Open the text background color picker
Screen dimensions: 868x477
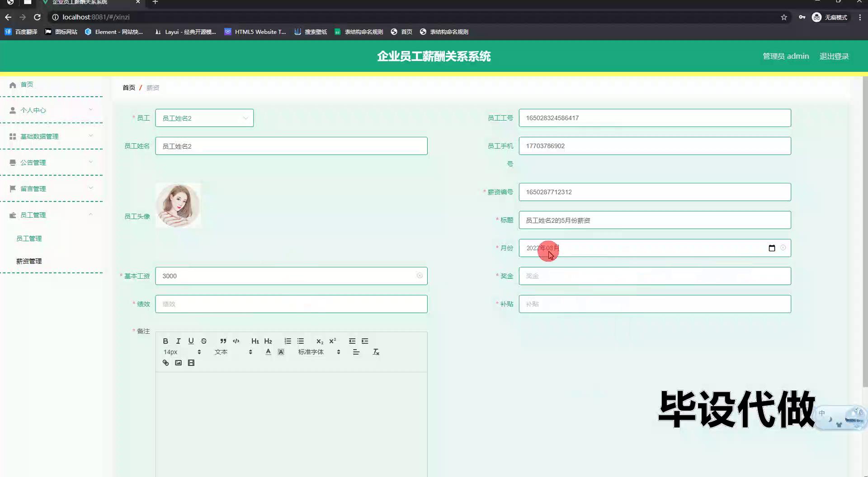(x=281, y=352)
